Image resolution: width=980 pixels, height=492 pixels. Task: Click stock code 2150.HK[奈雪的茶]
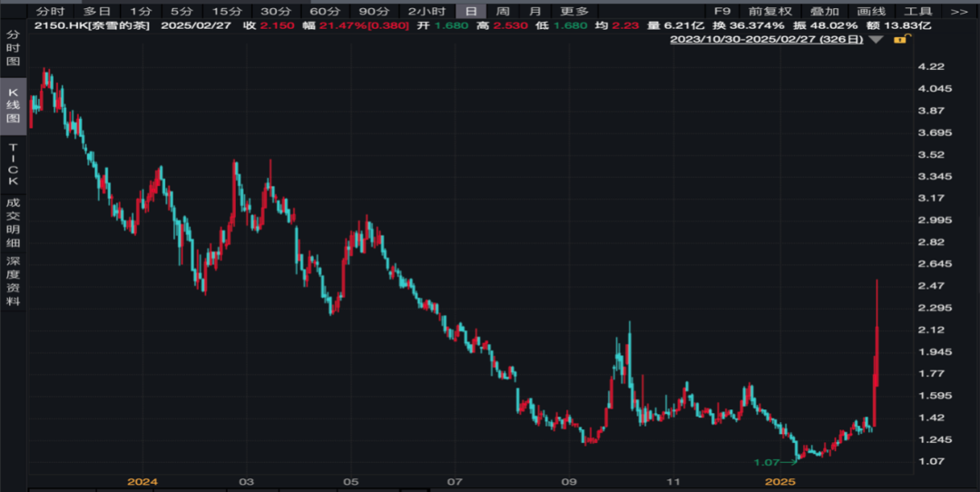(92, 25)
